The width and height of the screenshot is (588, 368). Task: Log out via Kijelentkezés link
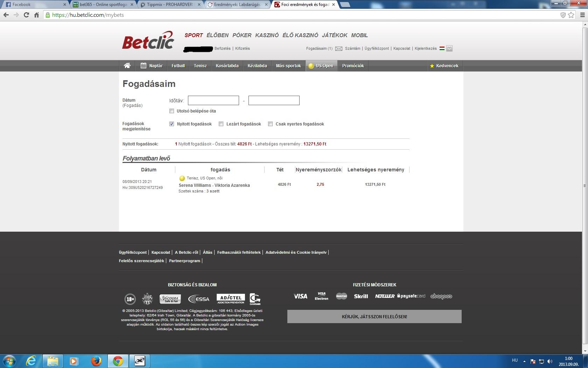click(426, 49)
